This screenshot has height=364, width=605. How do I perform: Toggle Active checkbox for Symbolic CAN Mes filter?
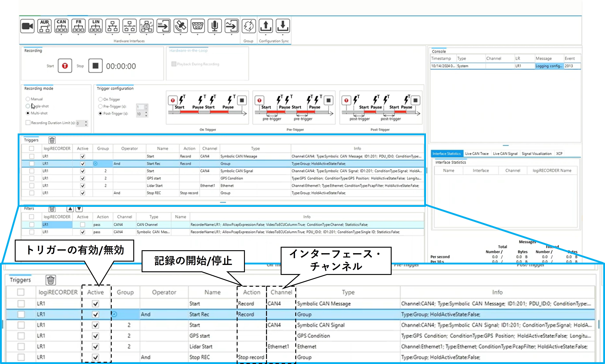tap(83, 232)
